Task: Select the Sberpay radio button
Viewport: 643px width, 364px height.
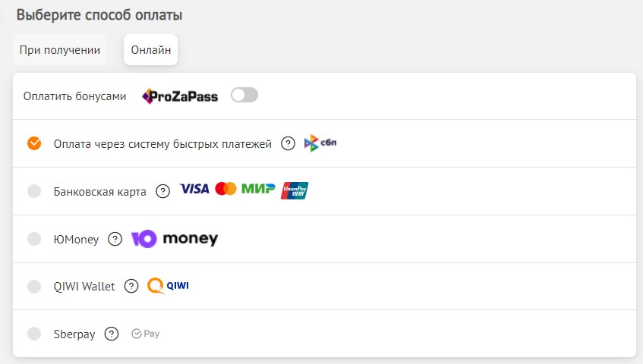Action: click(34, 334)
